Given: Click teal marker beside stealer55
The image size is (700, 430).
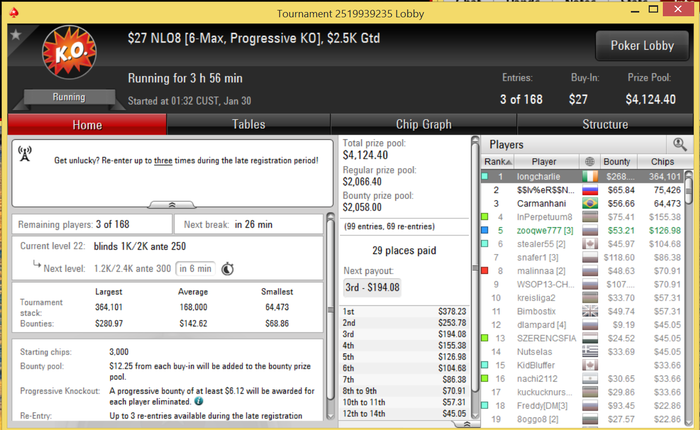Looking at the screenshot, I should click(x=484, y=244).
